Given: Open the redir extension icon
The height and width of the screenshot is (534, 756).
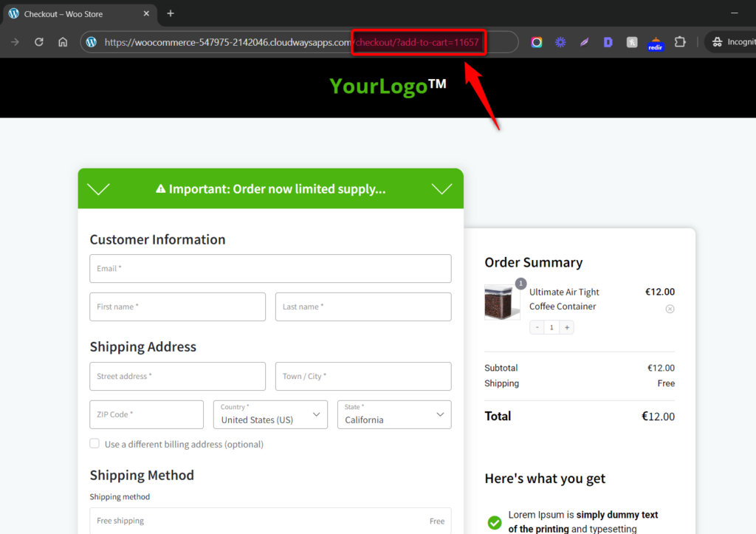Looking at the screenshot, I should click(x=656, y=44).
